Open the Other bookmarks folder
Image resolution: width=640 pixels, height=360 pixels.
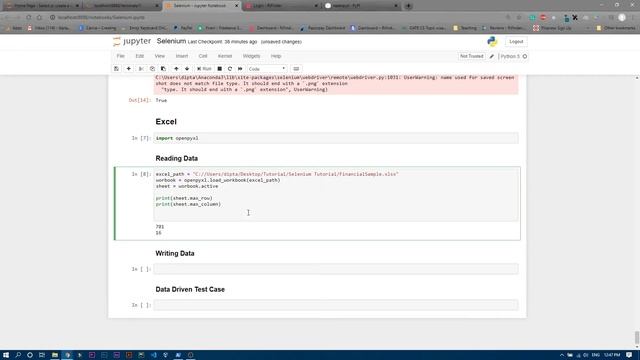pyautogui.click(x=616, y=28)
